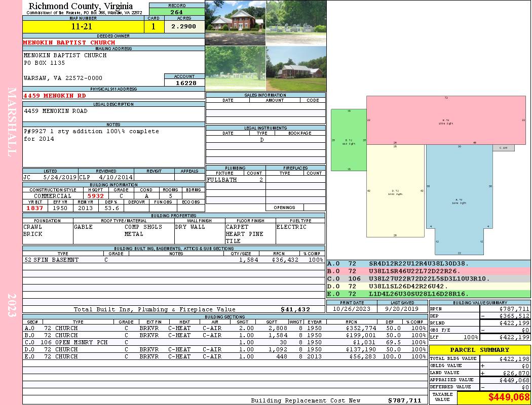Image resolution: width=532 pixels, height=405 pixels.
Task: Click total bldg value $422,198
Action: pos(514,359)
